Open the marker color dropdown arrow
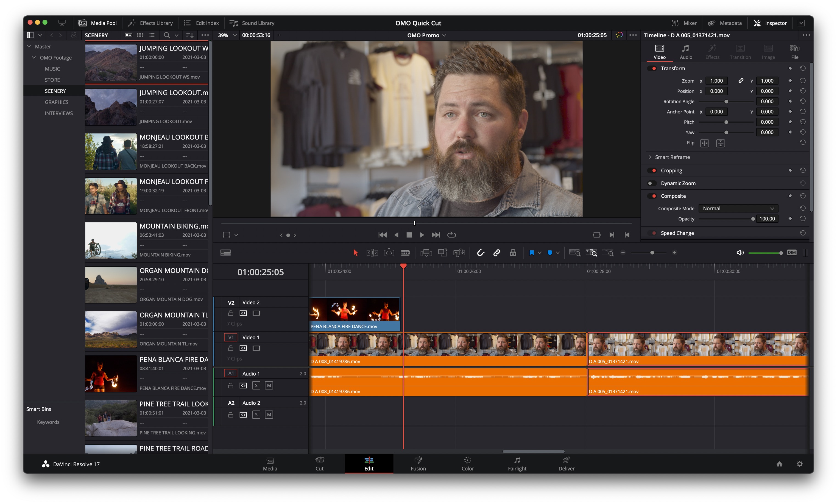The image size is (837, 504). pyautogui.click(x=558, y=253)
